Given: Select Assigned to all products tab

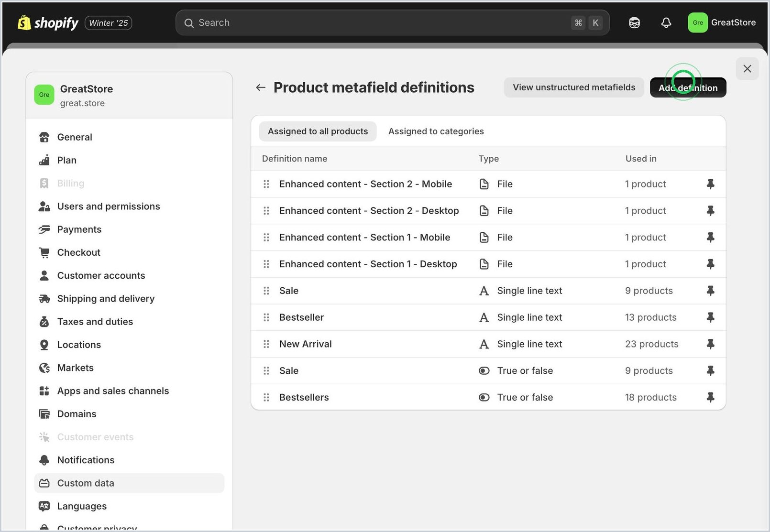Looking at the screenshot, I should tap(318, 131).
